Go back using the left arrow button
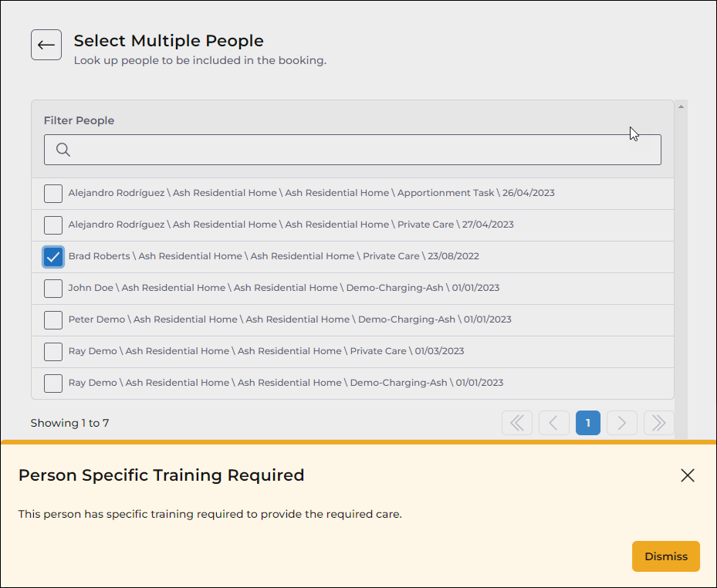 [x=46, y=45]
